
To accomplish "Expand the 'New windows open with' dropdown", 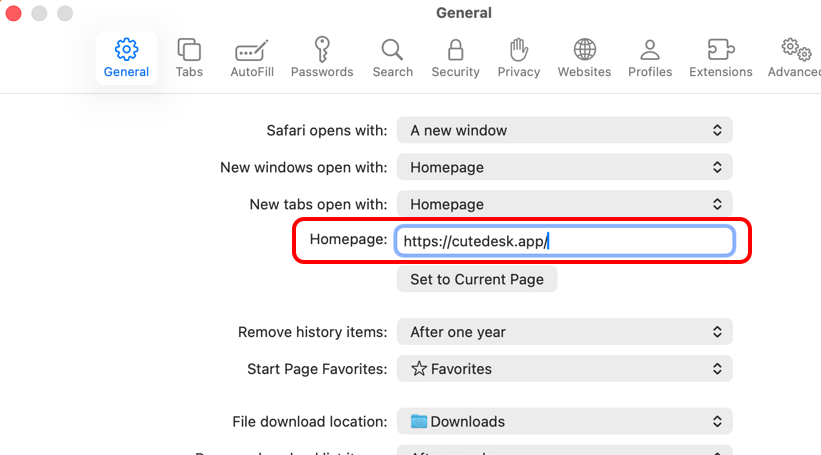I will [x=564, y=167].
